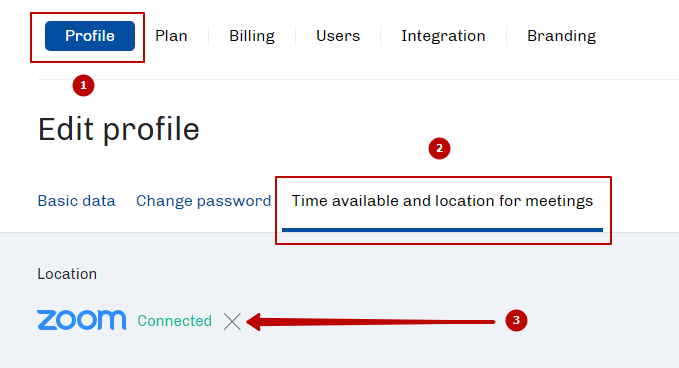Open the Profile tab

(x=90, y=36)
